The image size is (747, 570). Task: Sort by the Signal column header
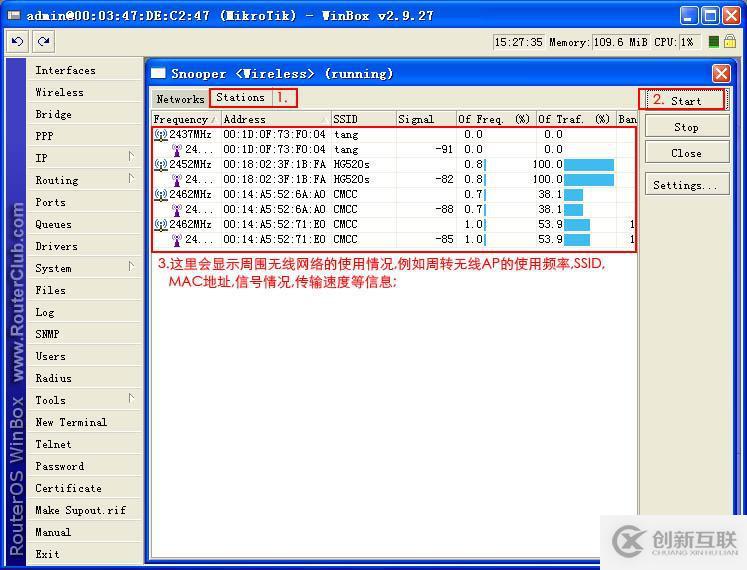(x=425, y=119)
